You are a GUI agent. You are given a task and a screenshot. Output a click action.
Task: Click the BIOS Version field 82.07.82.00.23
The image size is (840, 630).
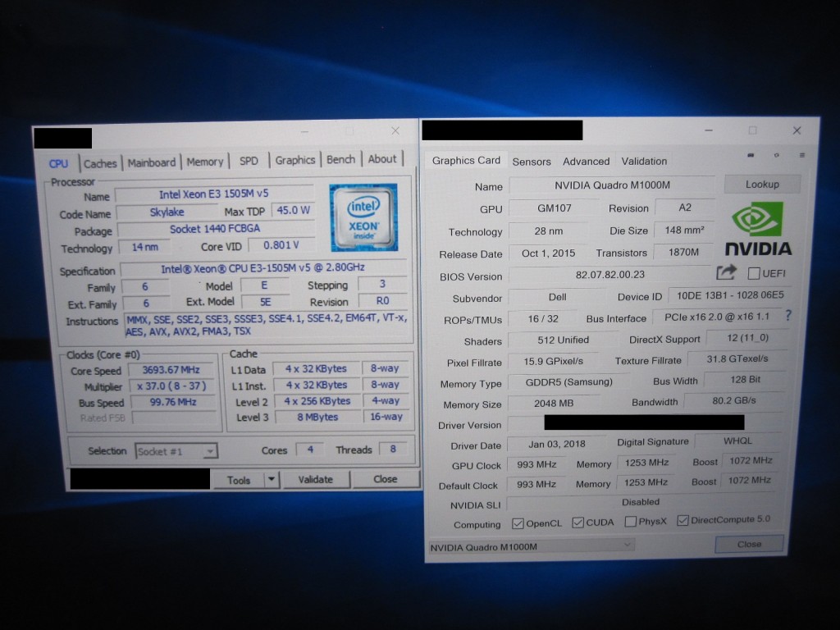click(610, 274)
